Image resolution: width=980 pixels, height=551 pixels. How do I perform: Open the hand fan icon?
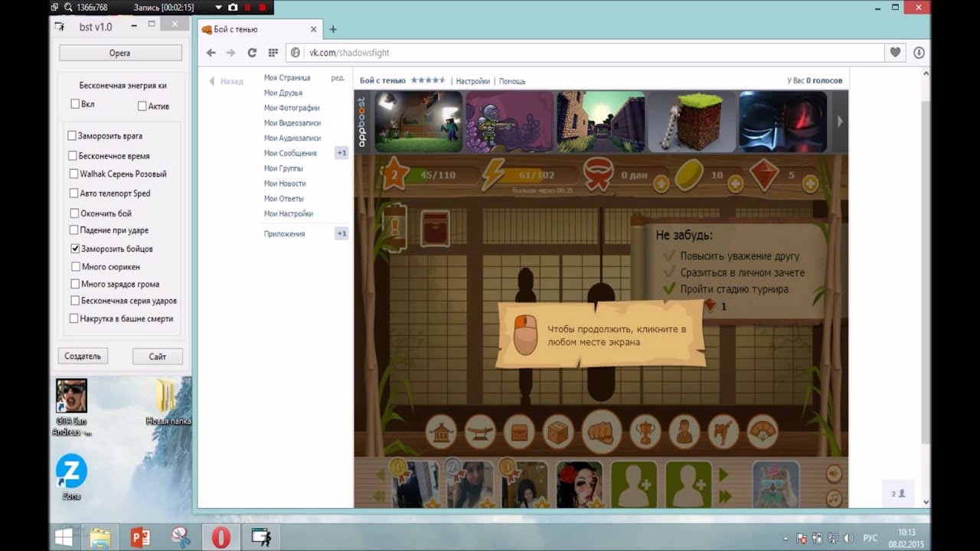pos(762,432)
